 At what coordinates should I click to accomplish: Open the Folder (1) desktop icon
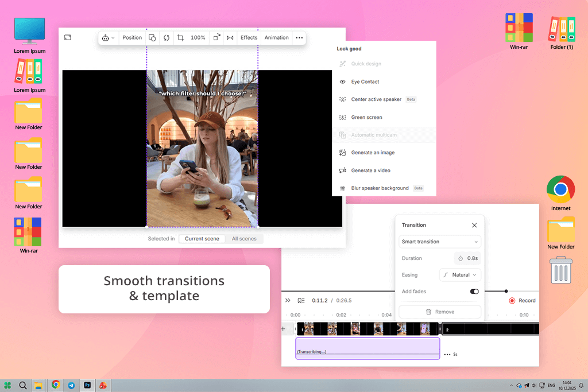pos(562,33)
